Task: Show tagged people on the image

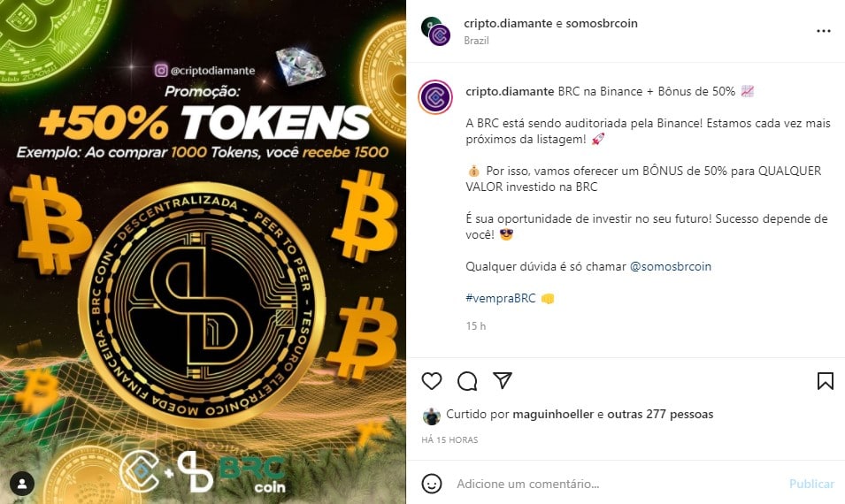Action: coord(22,483)
